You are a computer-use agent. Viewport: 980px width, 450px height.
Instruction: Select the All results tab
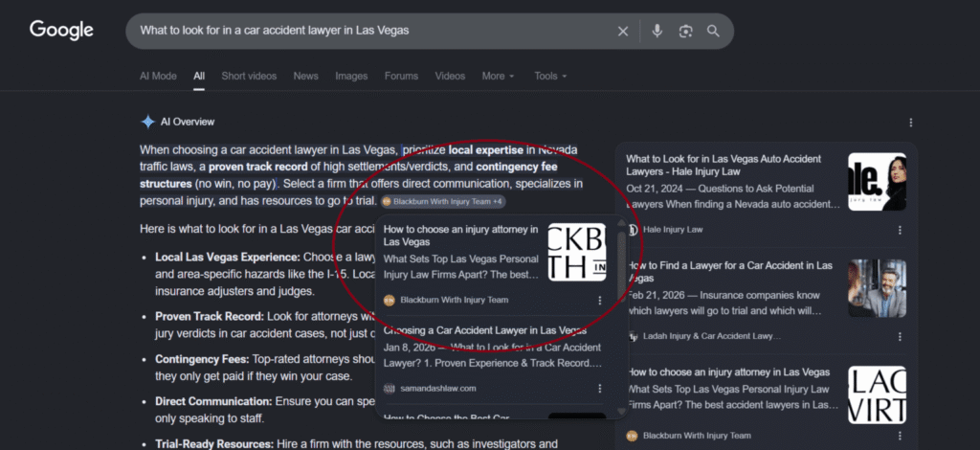(199, 77)
